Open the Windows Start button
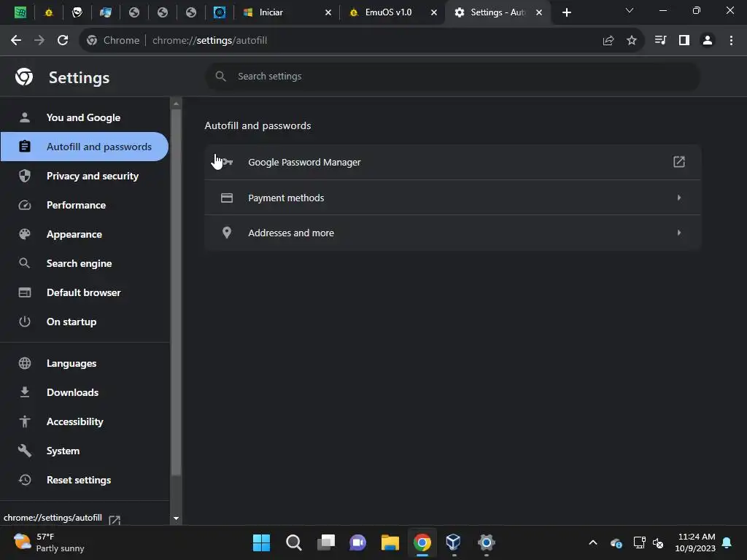 261,542
